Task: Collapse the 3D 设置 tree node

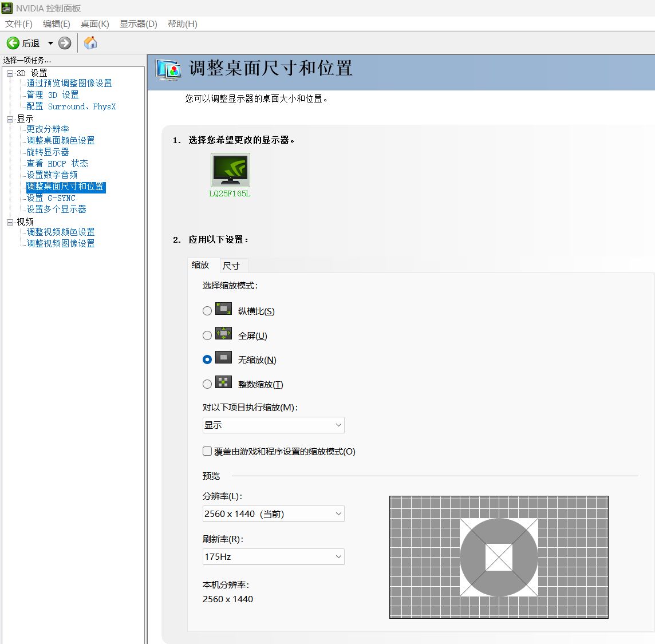Action: [10, 73]
